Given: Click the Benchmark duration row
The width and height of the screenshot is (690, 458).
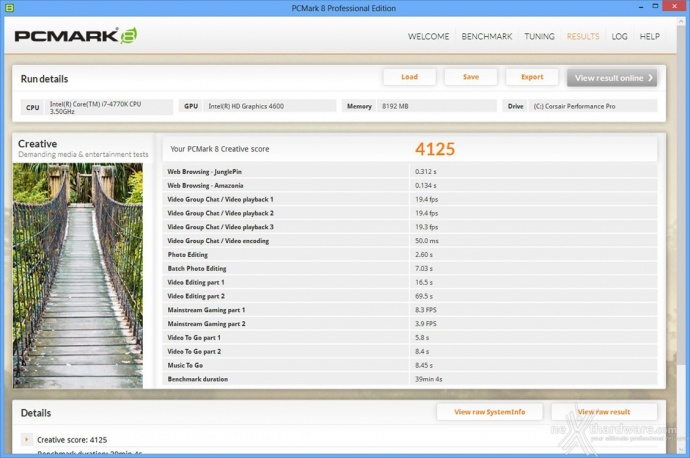Looking at the screenshot, I should (410, 379).
